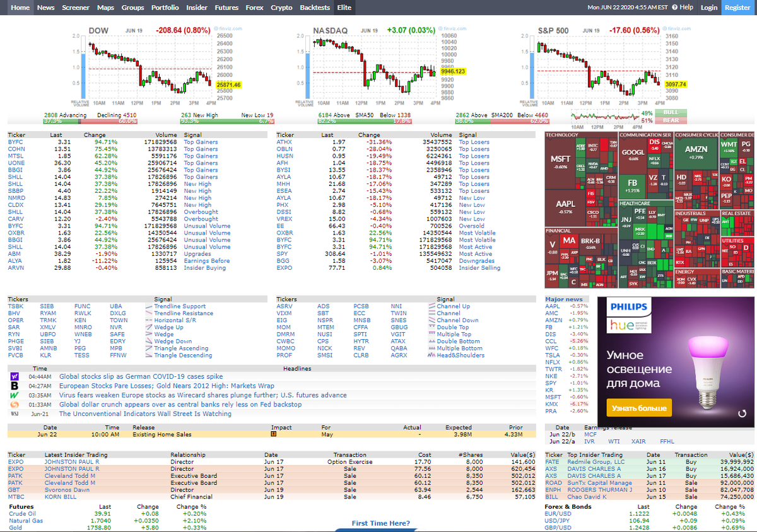This screenshot has height=532, width=757.
Task: Click the Trendline Resistance pattern icon
Action: tap(149, 313)
